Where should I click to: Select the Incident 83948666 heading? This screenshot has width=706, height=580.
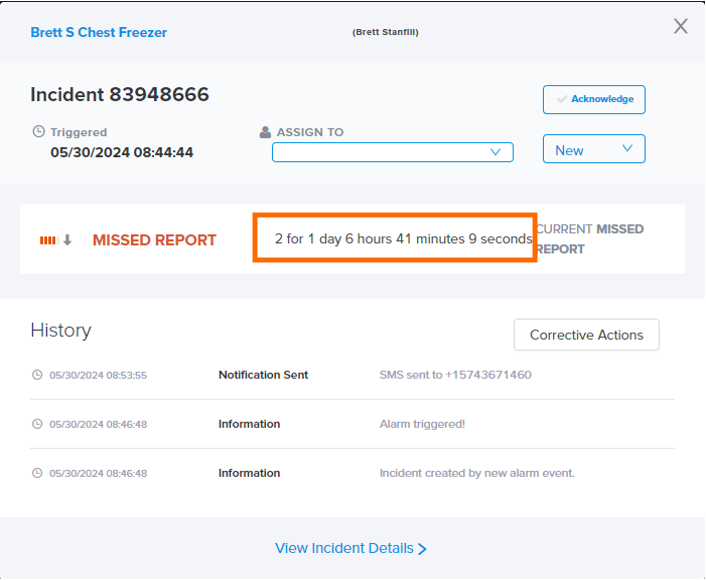coord(120,95)
